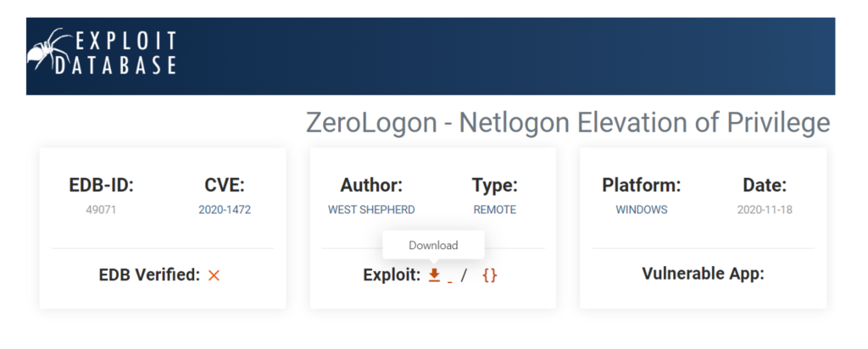Open the CVE 2020-1472 link
The height and width of the screenshot is (349, 868).
click(225, 209)
